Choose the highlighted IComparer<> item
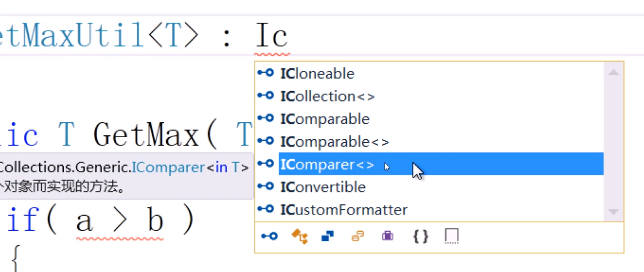This screenshot has height=272, width=644. point(327,165)
